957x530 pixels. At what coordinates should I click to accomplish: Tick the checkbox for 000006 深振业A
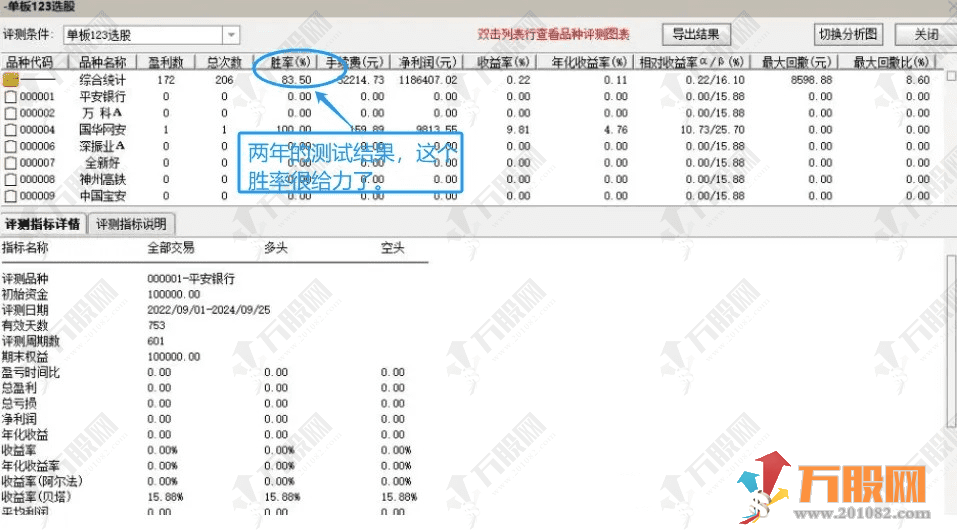click(x=10, y=147)
